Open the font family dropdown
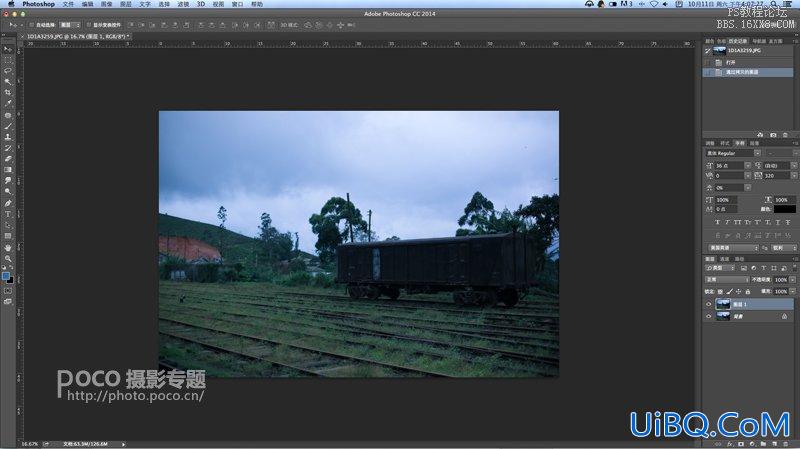Image resolution: width=800 pixels, height=449 pixels. (x=758, y=153)
